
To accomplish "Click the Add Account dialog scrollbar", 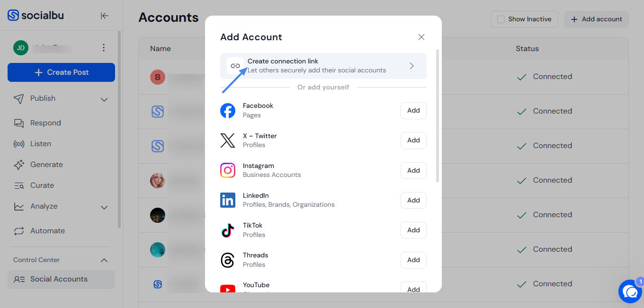I will (x=438, y=116).
